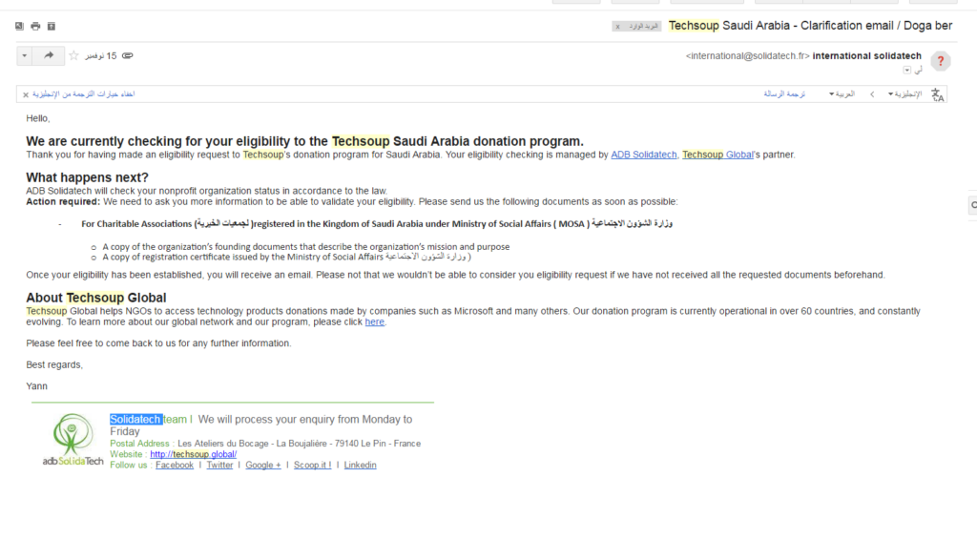Open the ADB Solidatech link
Viewport: 977px width, 560px height.
644,155
